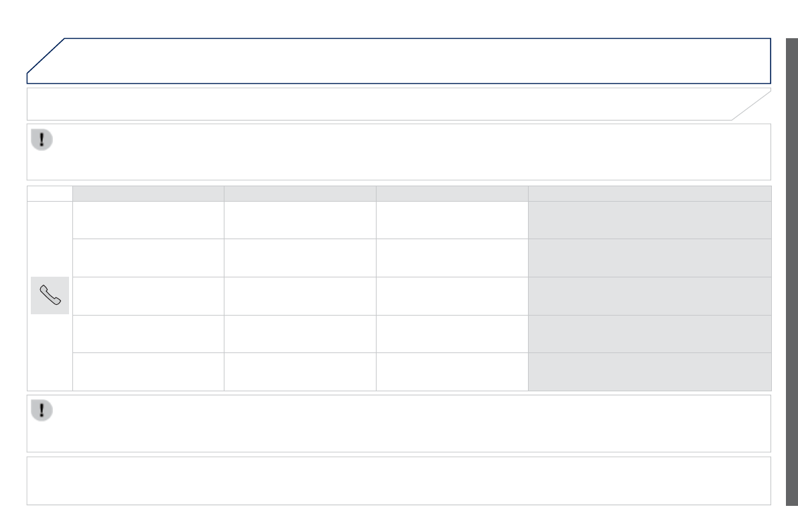Click the telephone handset icon
The height and width of the screenshot is (532, 798).
(50, 295)
